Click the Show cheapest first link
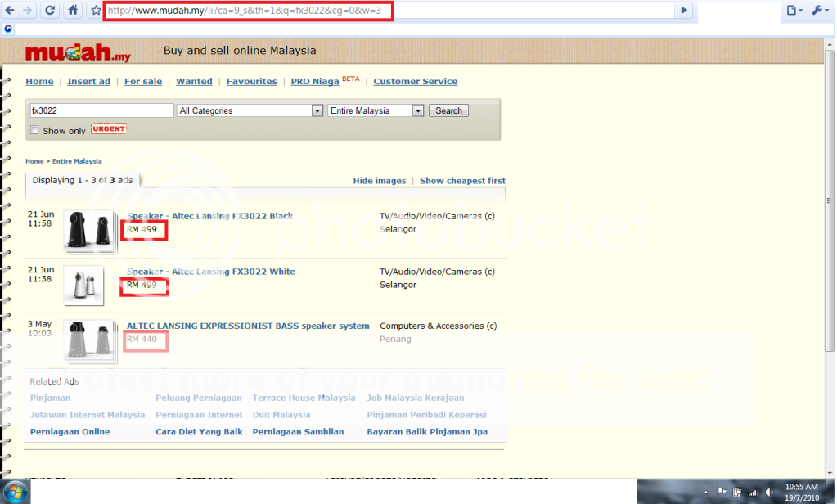The image size is (837, 504). pos(462,181)
